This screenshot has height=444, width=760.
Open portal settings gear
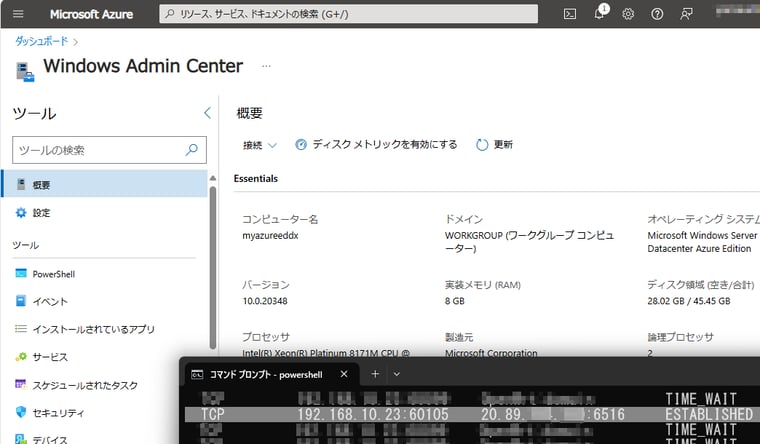(x=628, y=14)
